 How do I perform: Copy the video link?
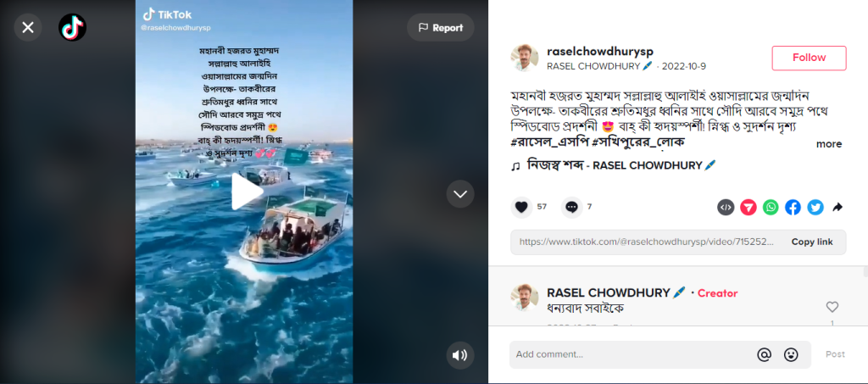pos(811,242)
